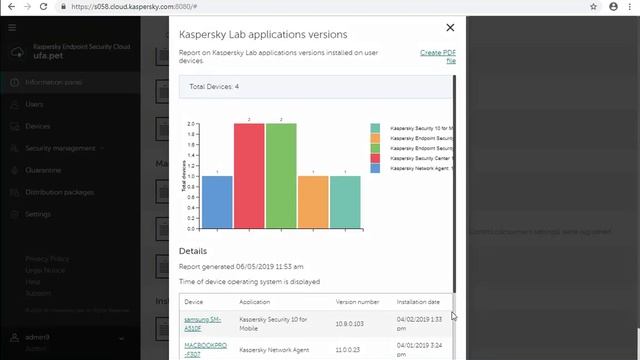Click the version cell 11.0.0.23
Viewport: 640px width, 360px height.
point(349,350)
